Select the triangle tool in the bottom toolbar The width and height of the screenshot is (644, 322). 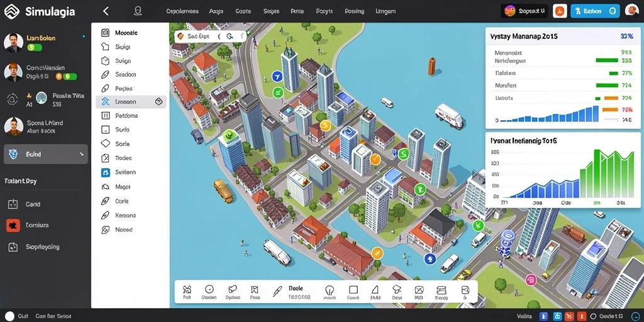coord(375,289)
